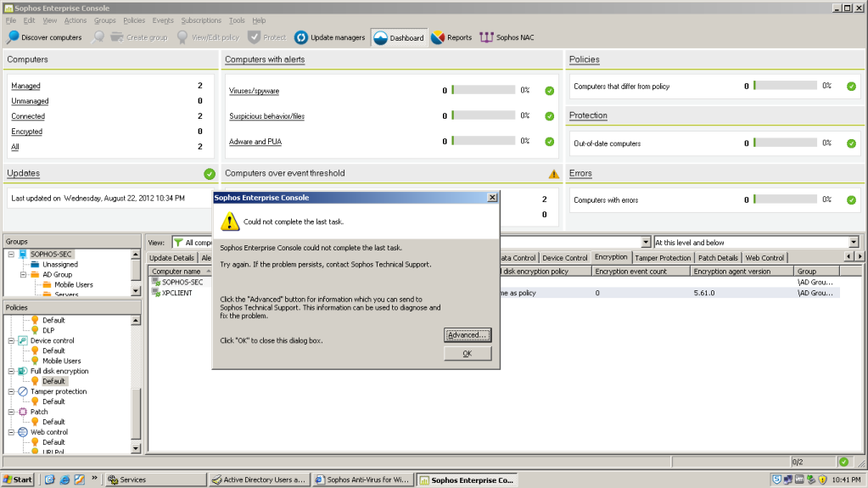868x488 pixels.
Task: Click the Discover computers toolbar icon
Action: pyautogui.click(x=12, y=37)
